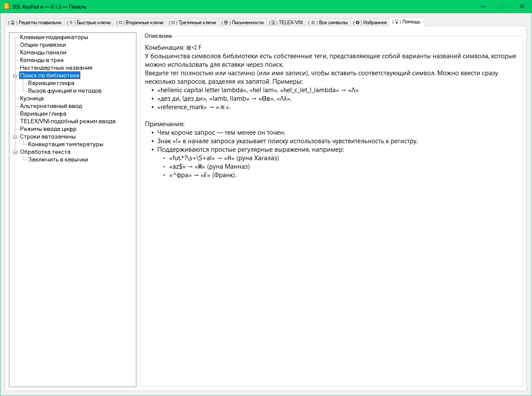
Task: Select Клавиши-модификаторы in the help tree
Action: click(54, 37)
